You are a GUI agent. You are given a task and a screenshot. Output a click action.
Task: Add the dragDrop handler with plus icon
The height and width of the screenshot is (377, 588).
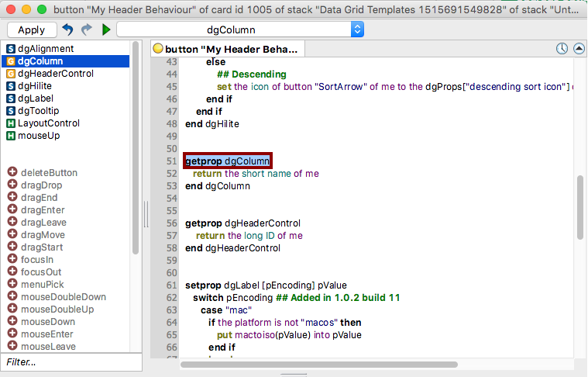(x=12, y=185)
